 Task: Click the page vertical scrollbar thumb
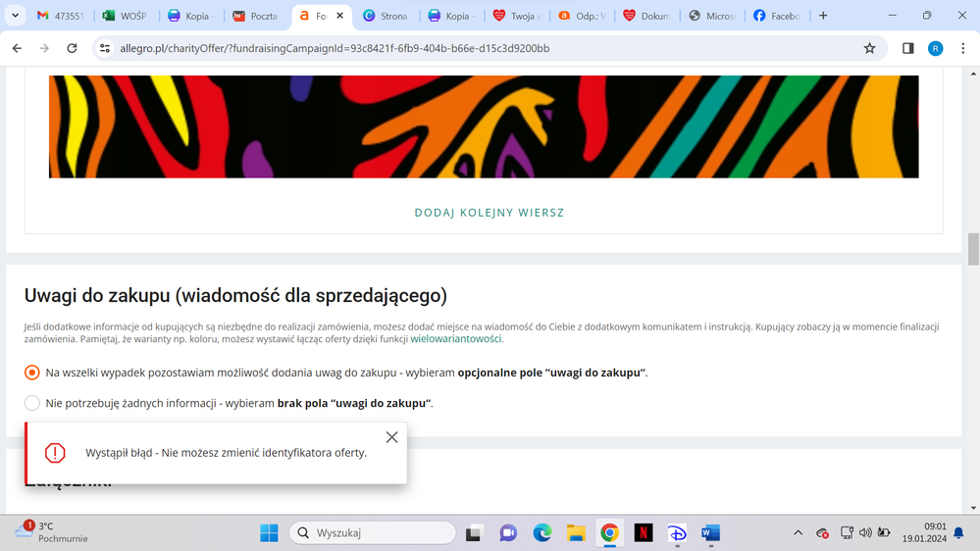973,249
